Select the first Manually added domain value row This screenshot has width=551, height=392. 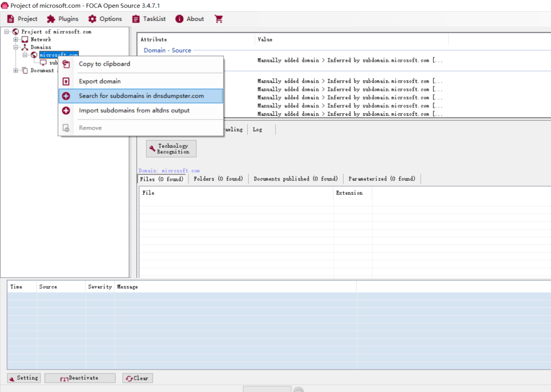coord(349,61)
